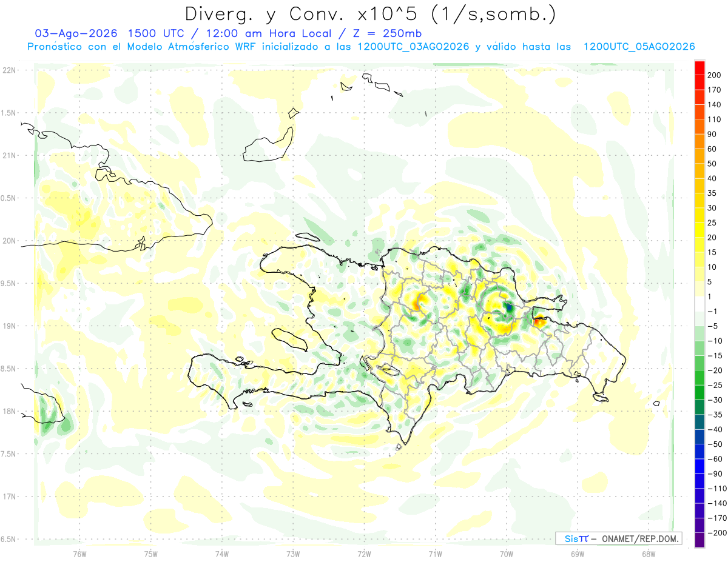Click the positive '60' value on color scale

712,149
